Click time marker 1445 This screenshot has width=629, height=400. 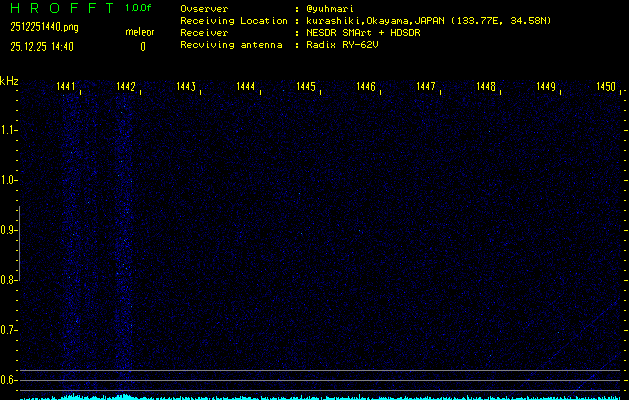pyautogui.click(x=306, y=86)
